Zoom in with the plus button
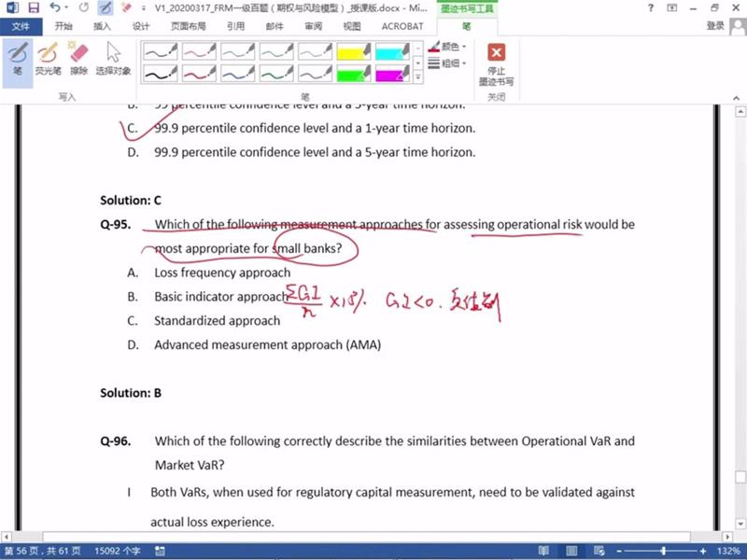Screen dimensions: 747x560 [703, 551]
